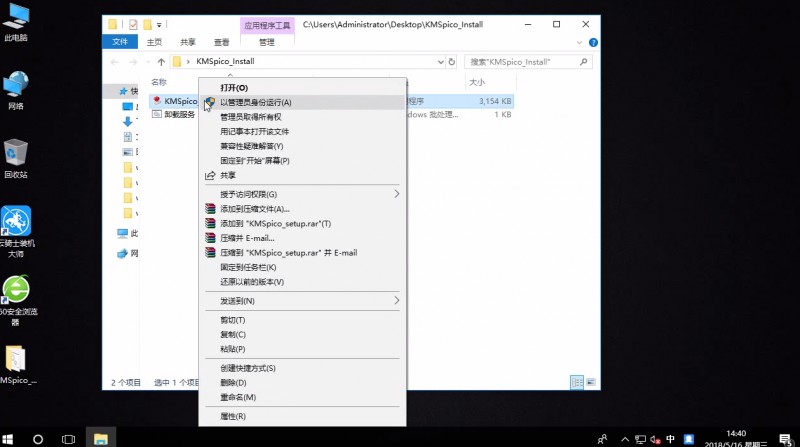Open the 文件 ribbon tab
This screenshot has height=447, width=800.
point(120,42)
